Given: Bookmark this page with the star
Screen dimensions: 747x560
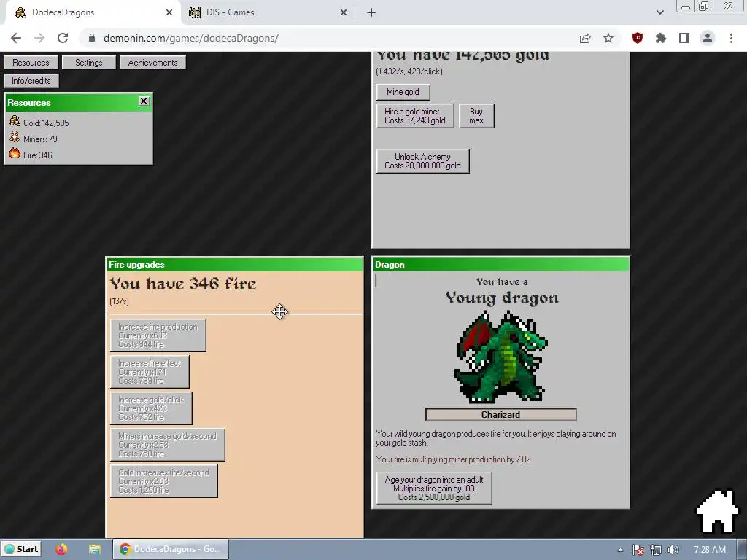Looking at the screenshot, I should tap(608, 38).
